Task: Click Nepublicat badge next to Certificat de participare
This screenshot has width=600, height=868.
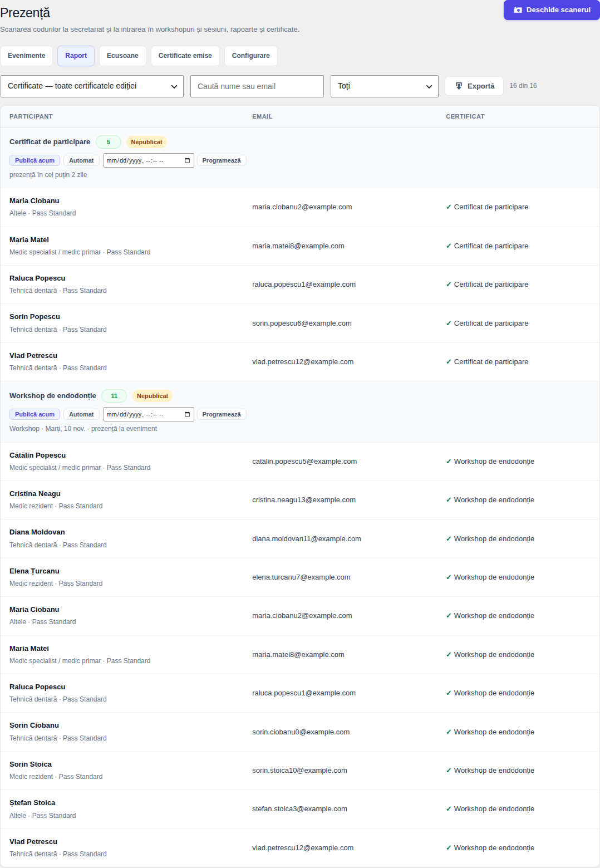Action: pyautogui.click(x=146, y=142)
